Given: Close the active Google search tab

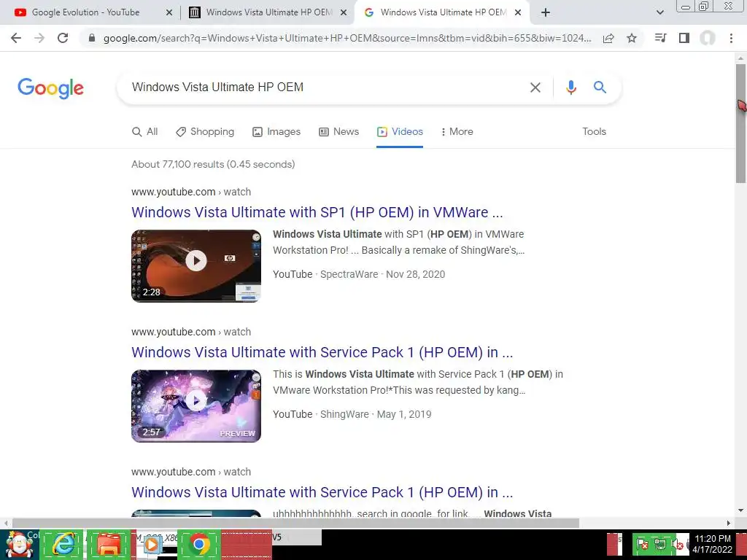Looking at the screenshot, I should click(518, 13).
